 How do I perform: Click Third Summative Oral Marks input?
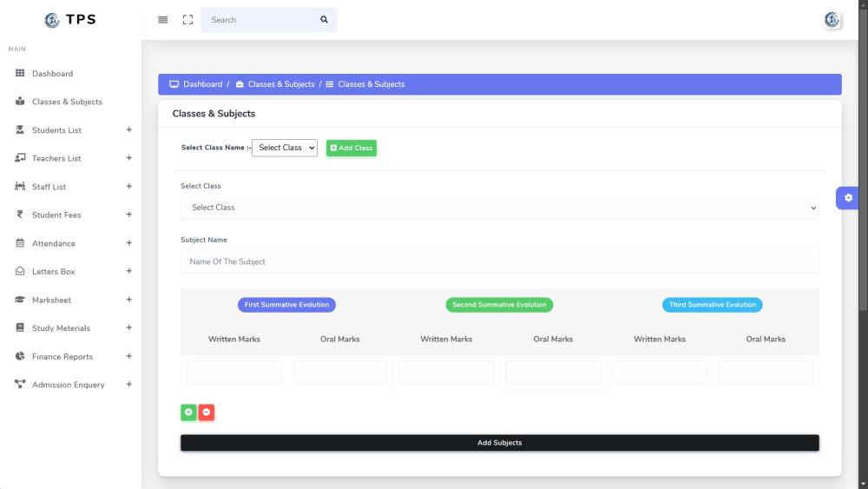766,373
